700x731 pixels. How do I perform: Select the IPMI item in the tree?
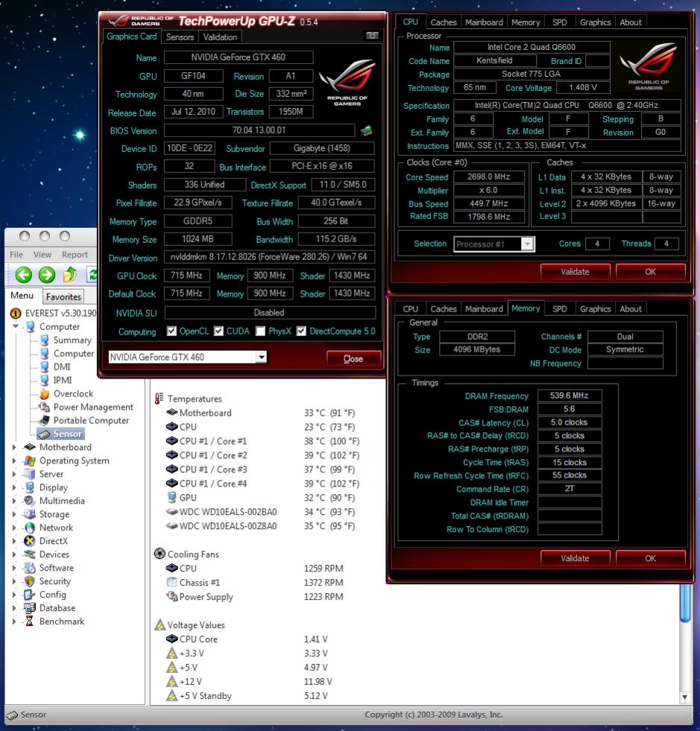[63, 381]
